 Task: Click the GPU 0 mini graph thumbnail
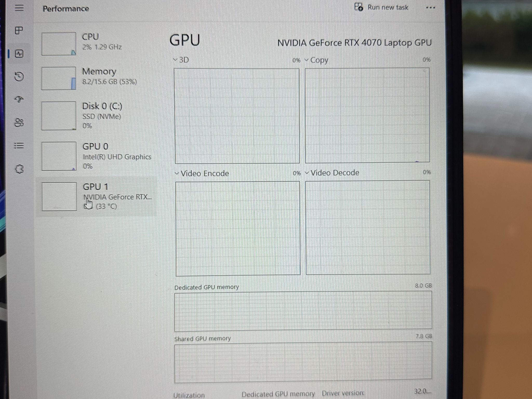[59, 156]
